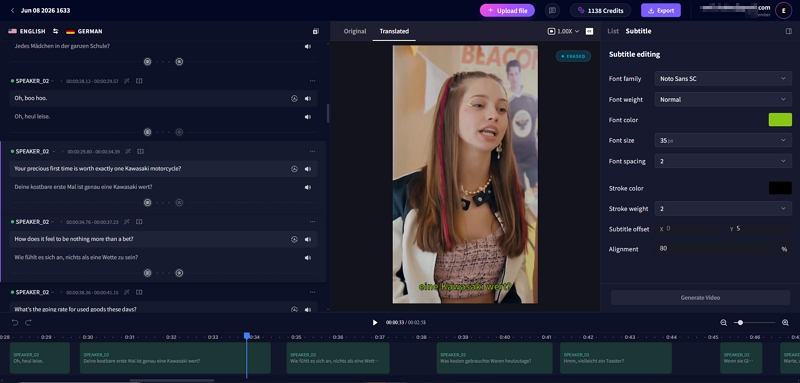Click right merge circle below 'Deine kostbare' line

[x=179, y=202]
